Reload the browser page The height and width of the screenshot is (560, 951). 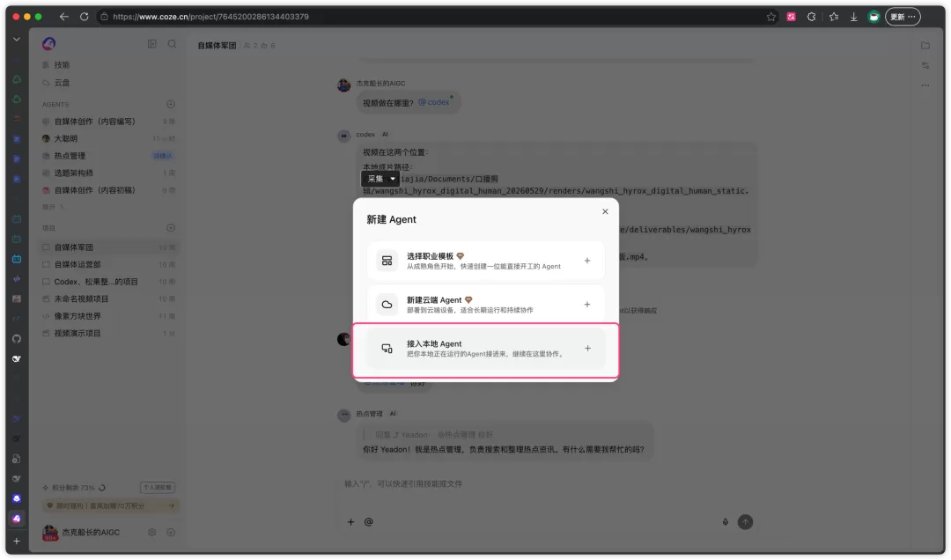[85, 17]
